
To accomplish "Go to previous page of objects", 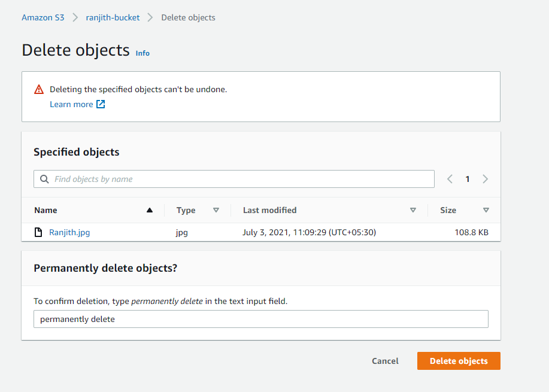I will [x=450, y=179].
